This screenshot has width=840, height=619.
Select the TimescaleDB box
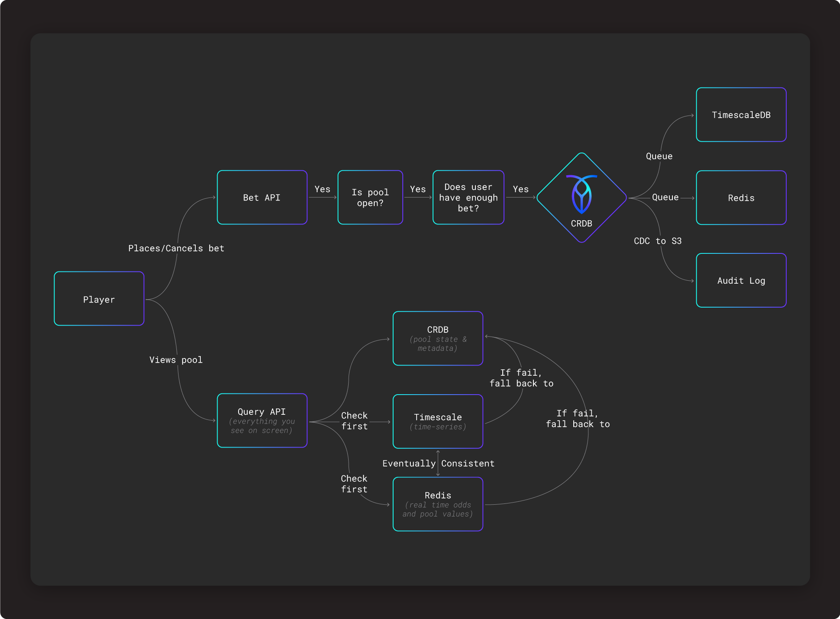click(741, 115)
